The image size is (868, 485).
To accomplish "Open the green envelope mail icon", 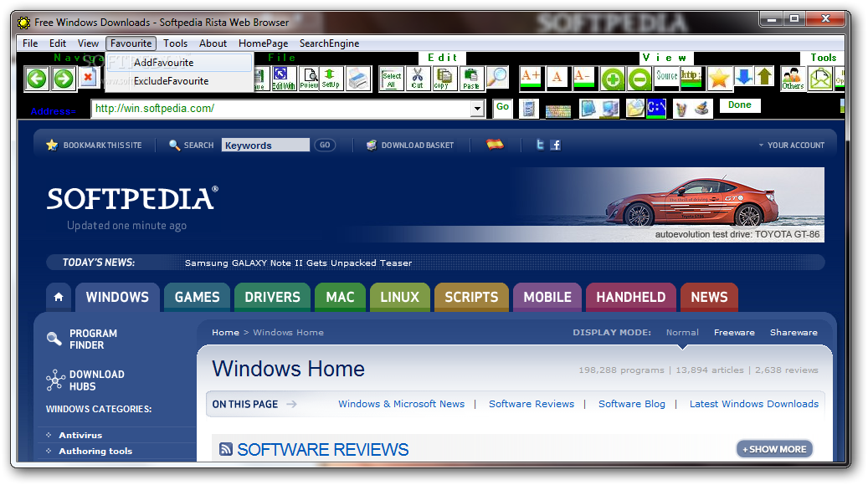I will (819, 79).
